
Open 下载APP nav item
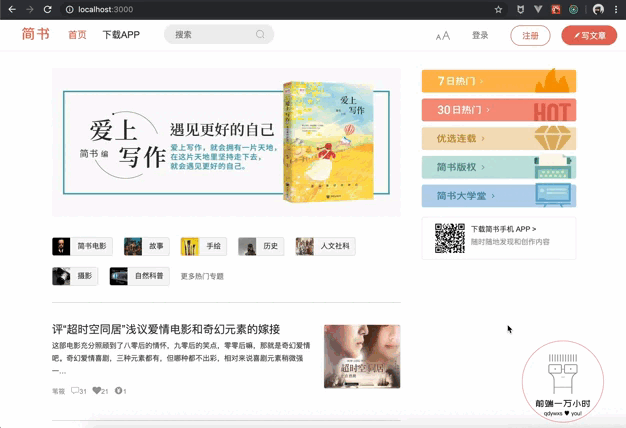(121, 35)
